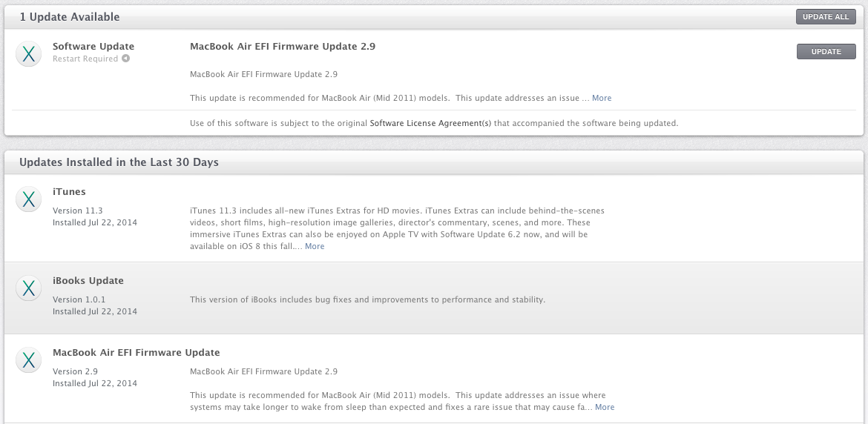Select the 'MacBook Air EFI Firmware Update 2.9' heading
Image resolution: width=868 pixels, height=424 pixels.
click(283, 47)
